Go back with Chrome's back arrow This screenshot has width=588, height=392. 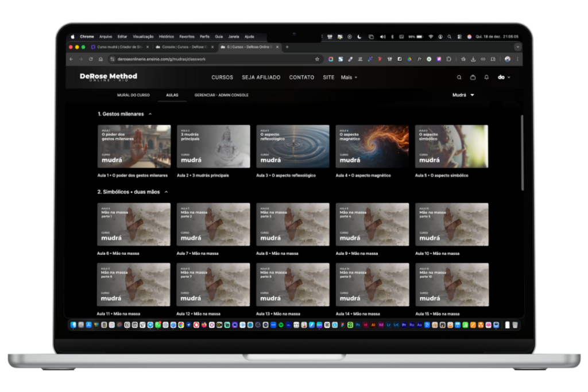(x=71, y=59)
